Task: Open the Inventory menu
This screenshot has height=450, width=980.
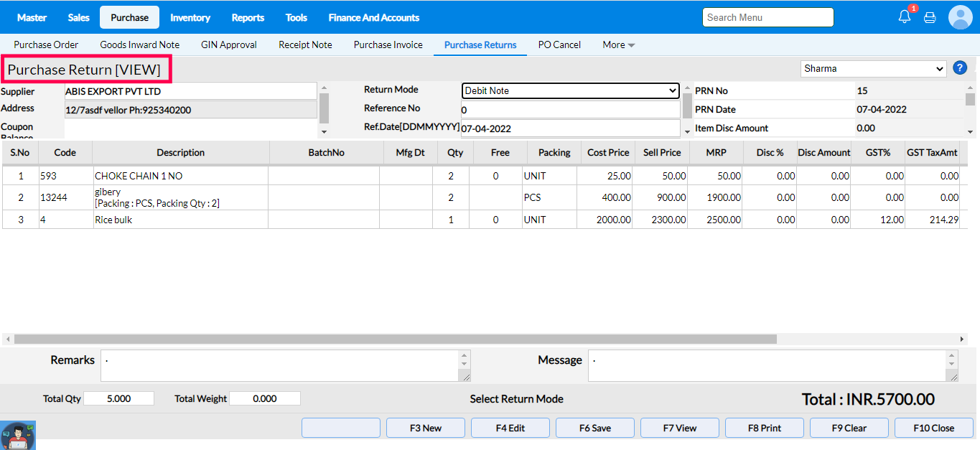Action: point(190,17)
